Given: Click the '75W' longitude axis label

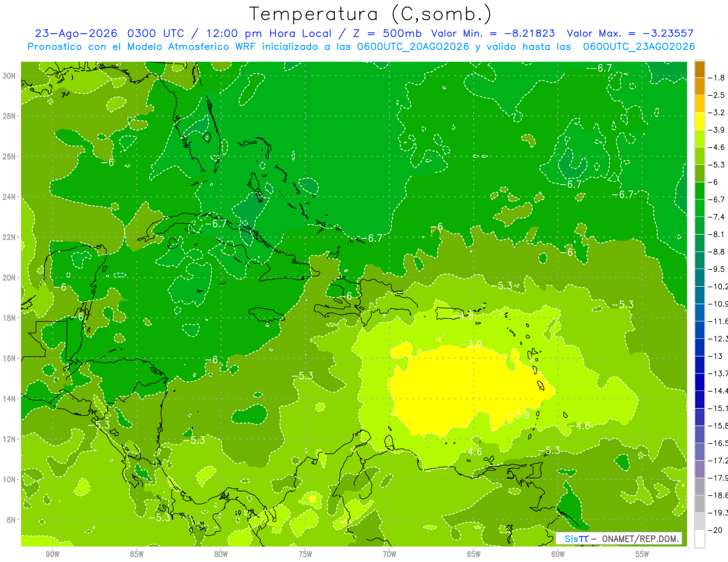Looking at the screenshot, I should click(305, 554).
